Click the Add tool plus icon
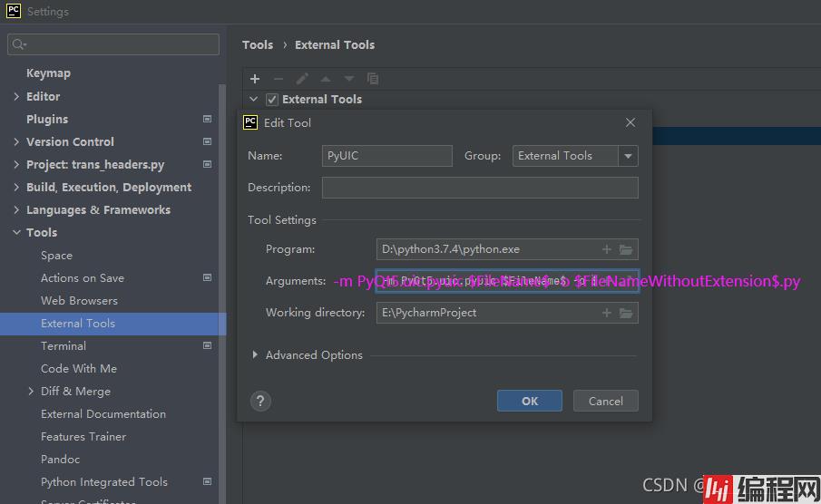This screenshot has height=504, width=821. tap(255, 79)
